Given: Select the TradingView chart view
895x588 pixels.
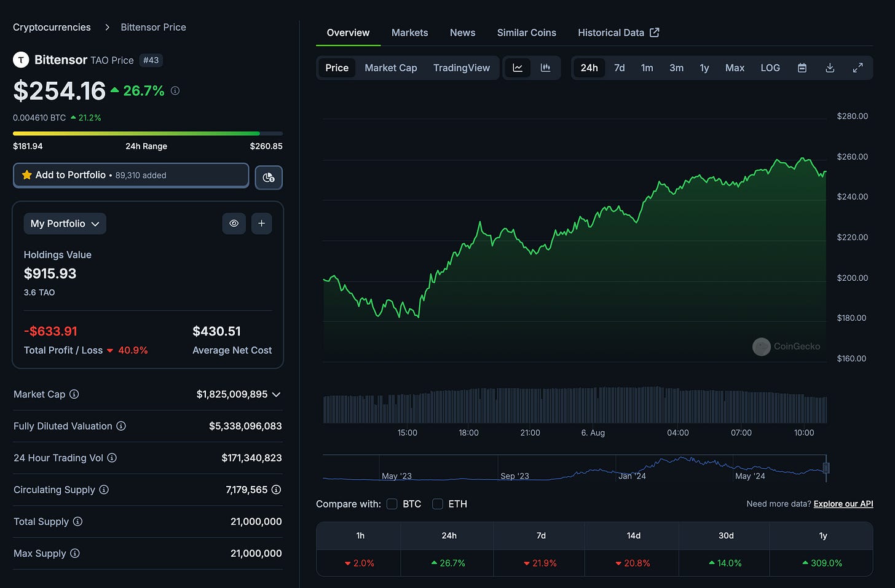Looking at the screenshot, I should click(462, 68).
